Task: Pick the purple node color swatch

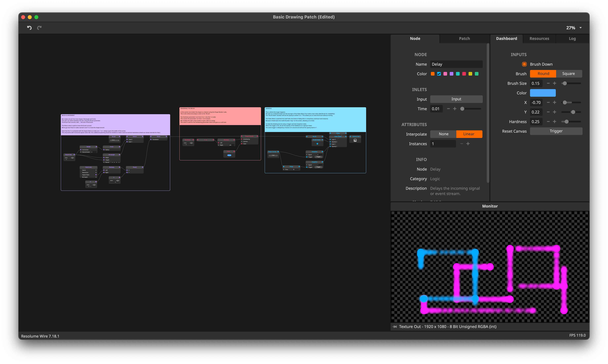Action: 451,74
